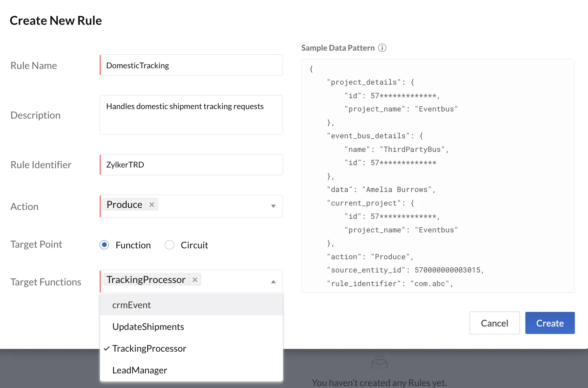Image resolution: width=588 pixels, height=388 pixels.
Task: Choose LeadManager from the functions list
Action: tap(191, 370)
